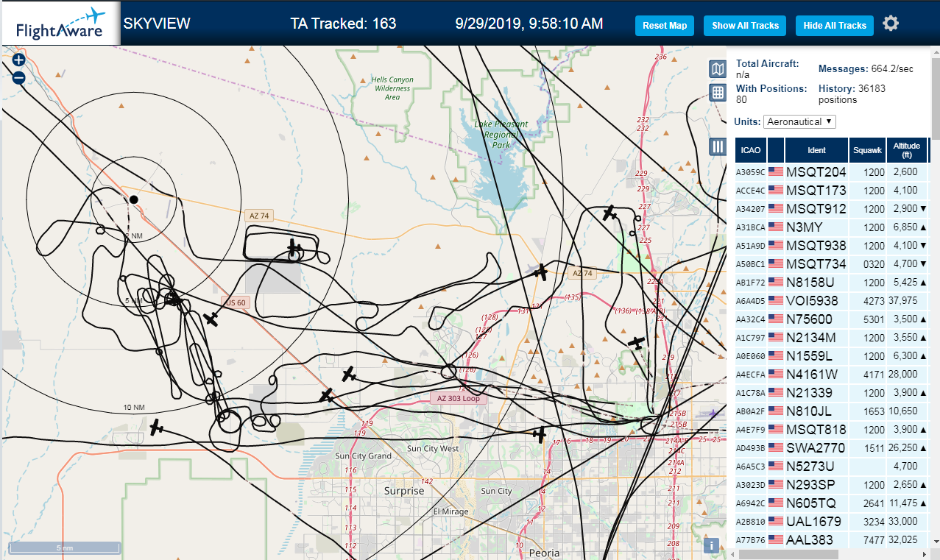The width and height of the screenshot is (940, 560).
Task: Zoom out with the minus button
Action: pos(19,77)
